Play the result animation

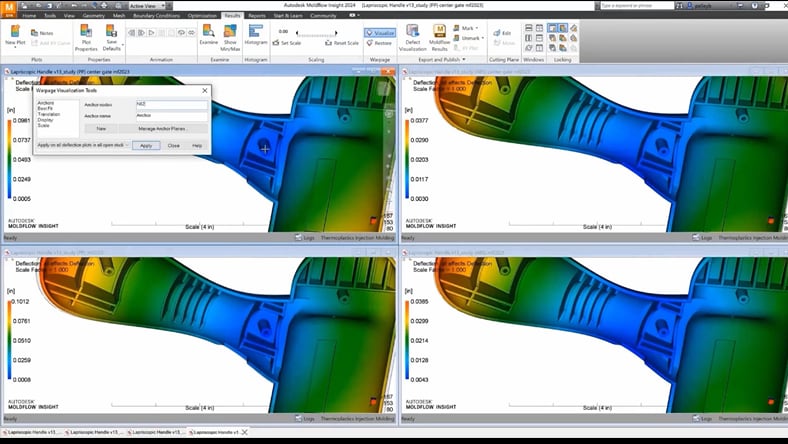click(x=151, y=33)
